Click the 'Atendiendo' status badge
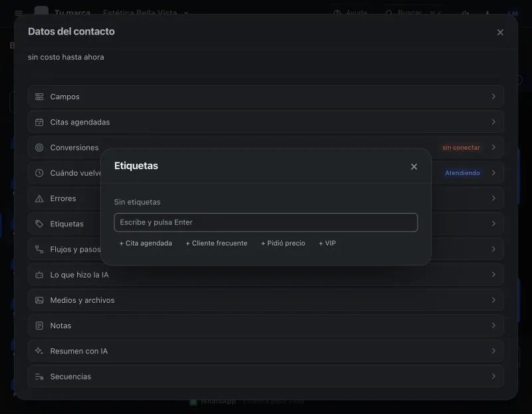 point(462,173)
